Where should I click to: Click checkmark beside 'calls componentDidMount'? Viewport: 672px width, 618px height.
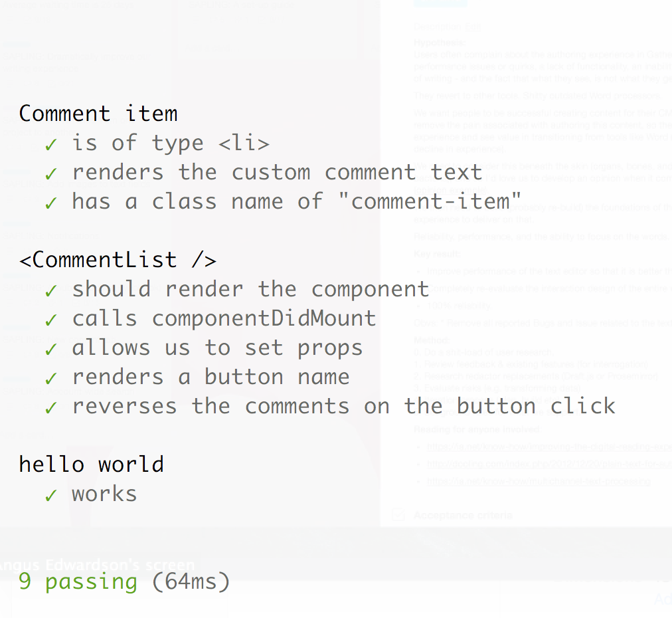(50, 320)
